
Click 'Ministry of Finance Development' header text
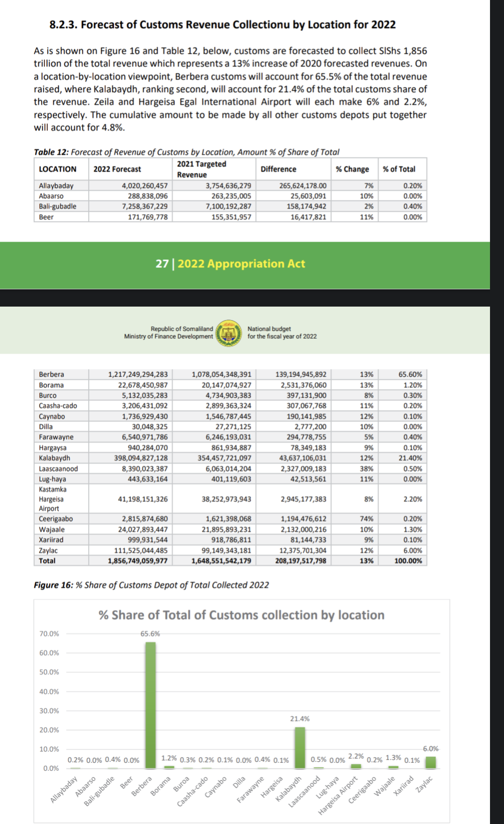[169, 337]
